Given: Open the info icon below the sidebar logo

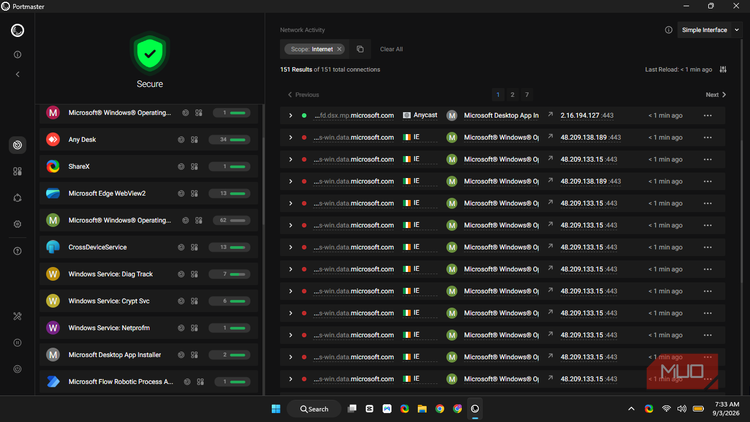Looking at the screenshot, I should click(x=17, y=55).
